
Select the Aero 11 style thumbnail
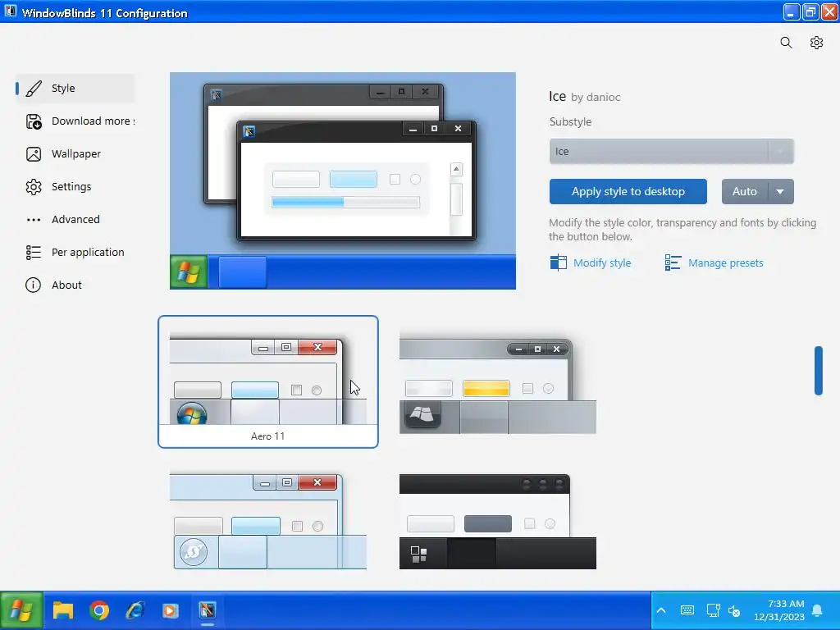coord(268,381)
